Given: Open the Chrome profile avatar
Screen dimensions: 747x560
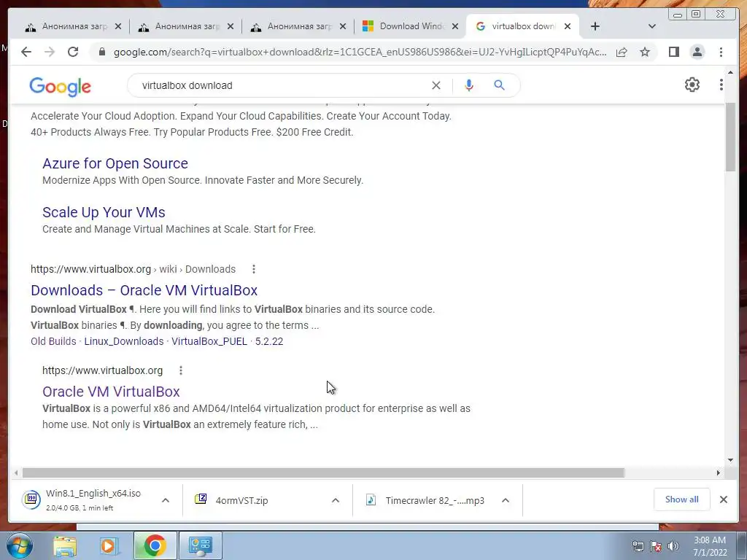Looking at the screenshot, I should (697, 52).
